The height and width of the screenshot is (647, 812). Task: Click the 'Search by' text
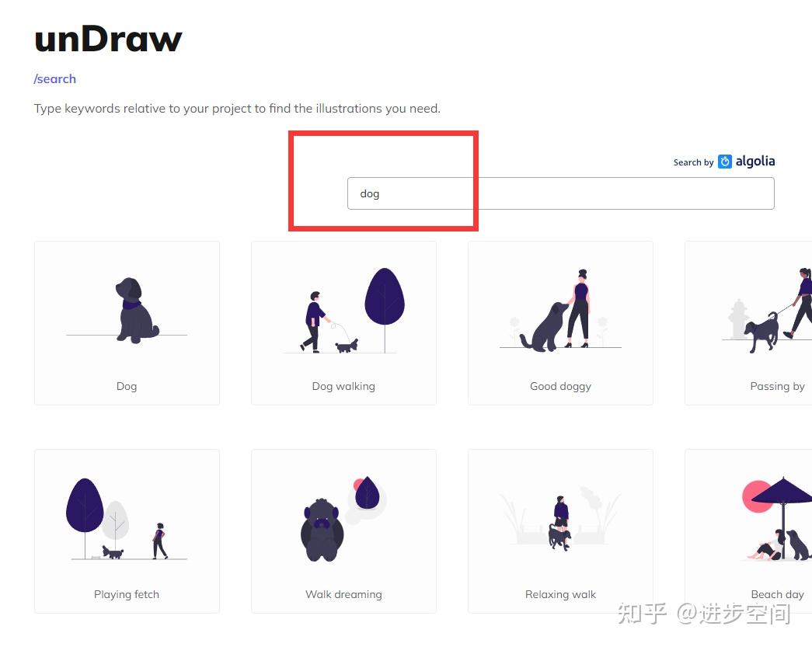click(x=693, y=162)
